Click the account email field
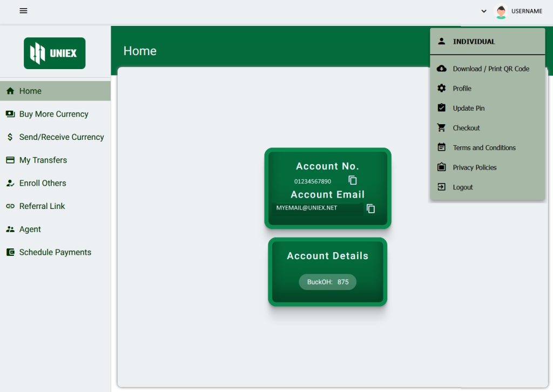The width and height of the screenshot is (553, 392). coord(318,208)
